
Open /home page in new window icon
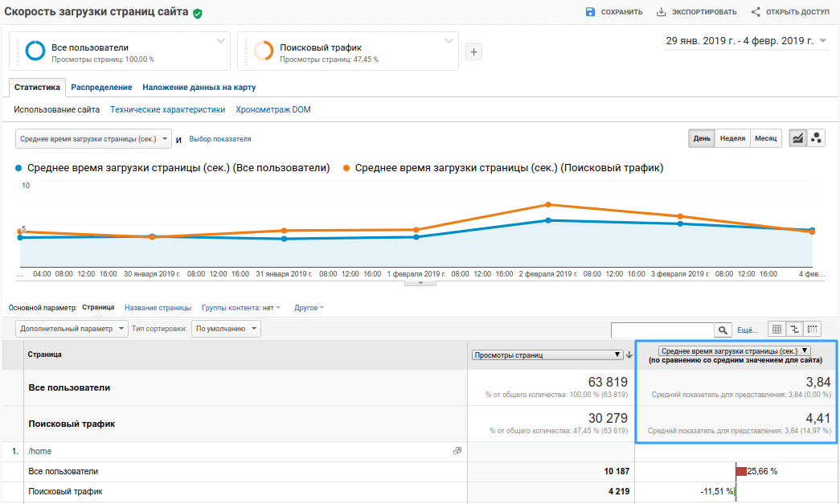point(457,451)
